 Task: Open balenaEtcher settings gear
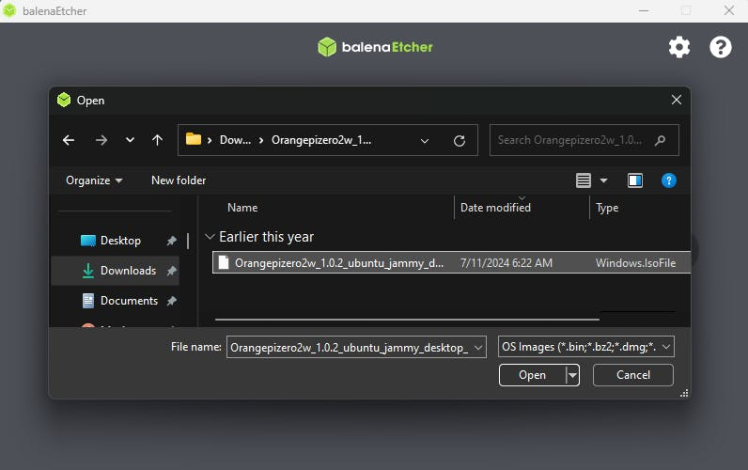679,47
